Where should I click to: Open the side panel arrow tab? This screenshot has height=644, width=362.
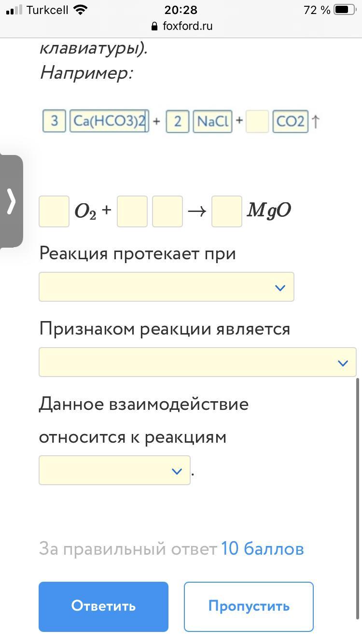pyautogui.click(x=11, y=201)
